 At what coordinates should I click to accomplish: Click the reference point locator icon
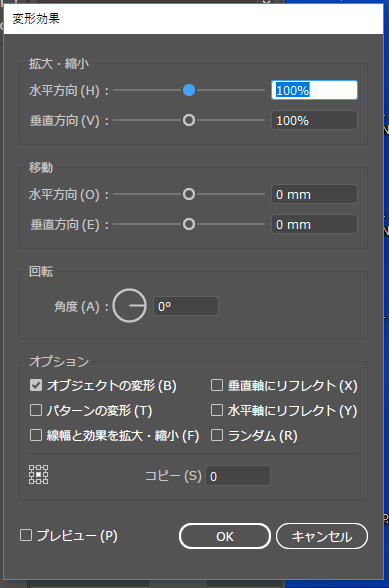click(38, 475)
